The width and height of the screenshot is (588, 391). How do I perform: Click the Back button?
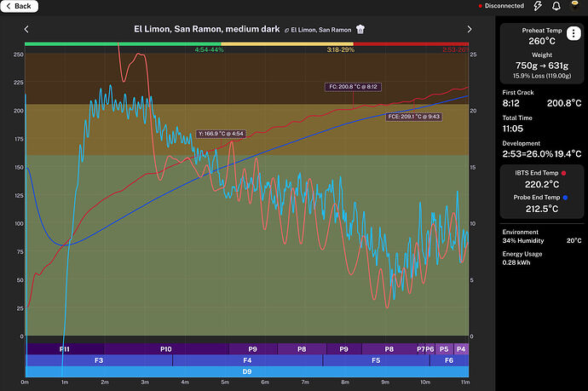coord(19,6)
